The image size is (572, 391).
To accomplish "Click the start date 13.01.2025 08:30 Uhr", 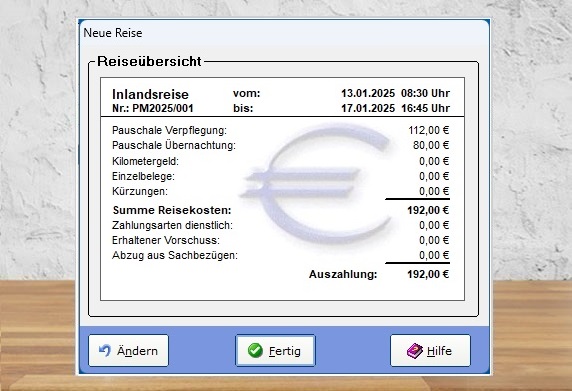I will click(395, 93).
